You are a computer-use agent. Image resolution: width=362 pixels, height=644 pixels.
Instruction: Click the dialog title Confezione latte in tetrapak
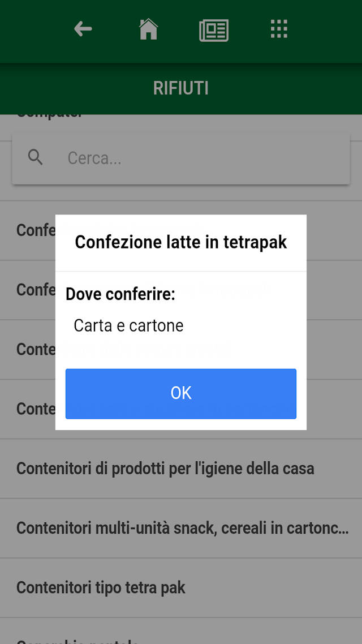[x=181, y=242]
